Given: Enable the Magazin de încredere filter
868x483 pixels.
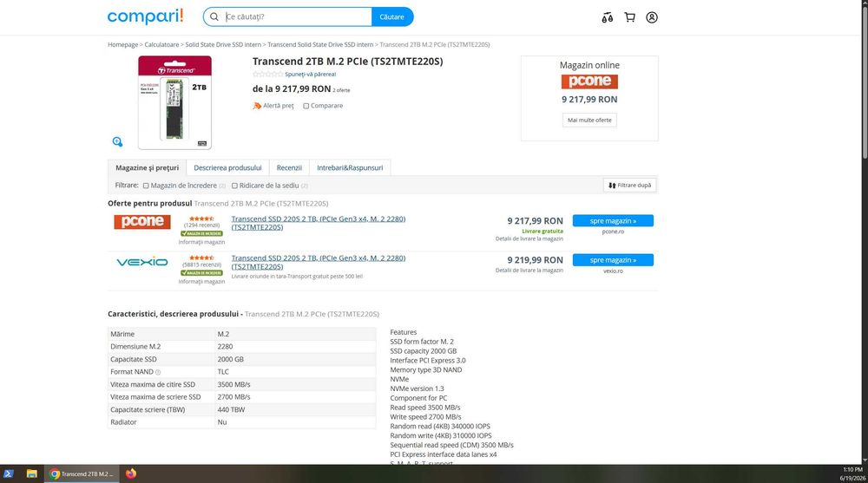Looking at the screenshot, I should pyautogui.click(x=146, y=186).
